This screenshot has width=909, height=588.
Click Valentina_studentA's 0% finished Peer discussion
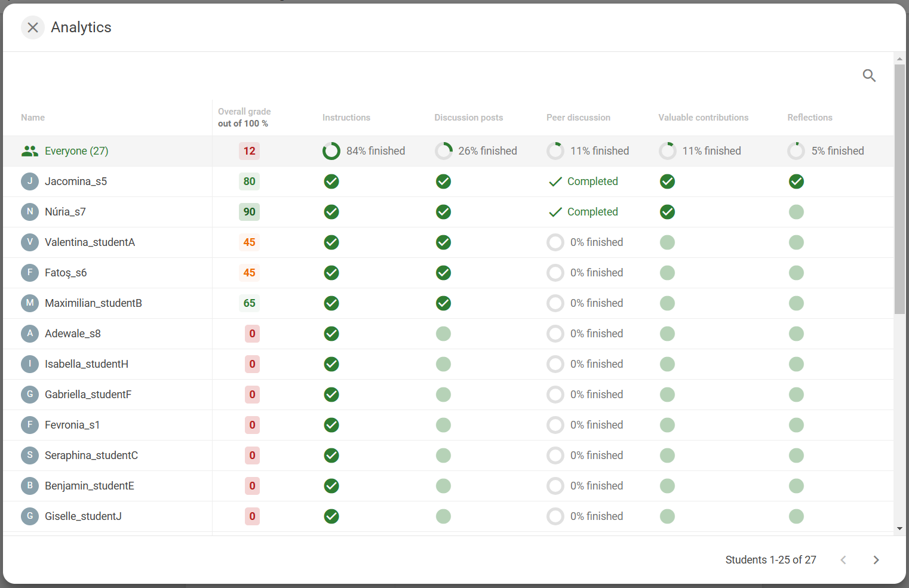click(x=585, y=242)
